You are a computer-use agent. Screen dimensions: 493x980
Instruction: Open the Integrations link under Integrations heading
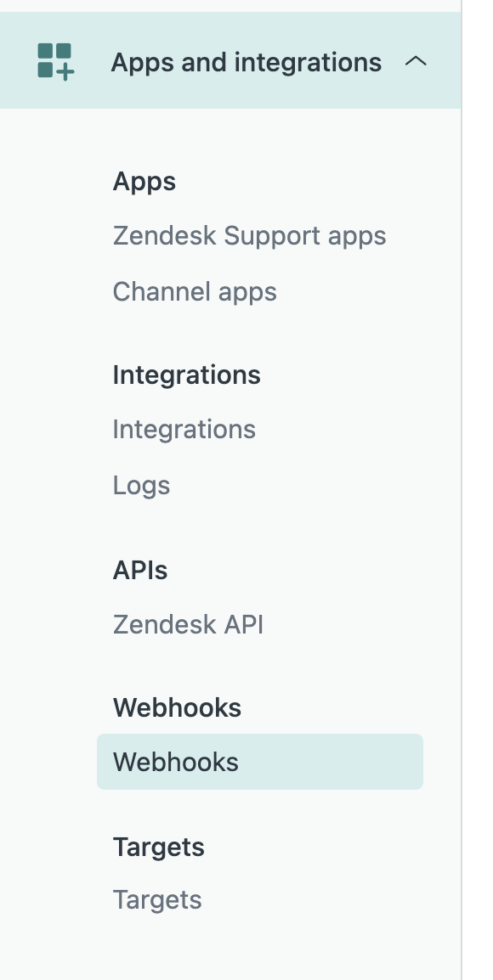[x=184, y=430]
